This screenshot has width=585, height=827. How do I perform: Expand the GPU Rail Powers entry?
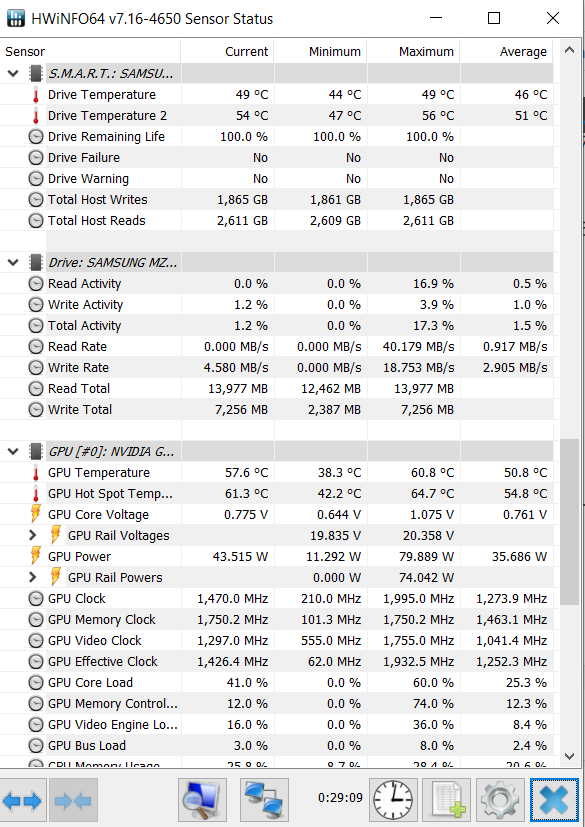point(33,578)
